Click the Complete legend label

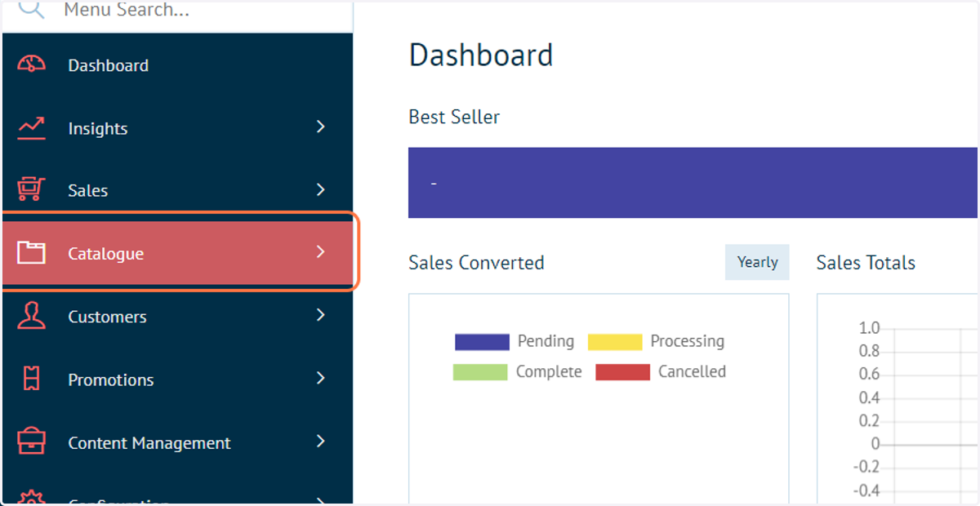pos(549,372)
